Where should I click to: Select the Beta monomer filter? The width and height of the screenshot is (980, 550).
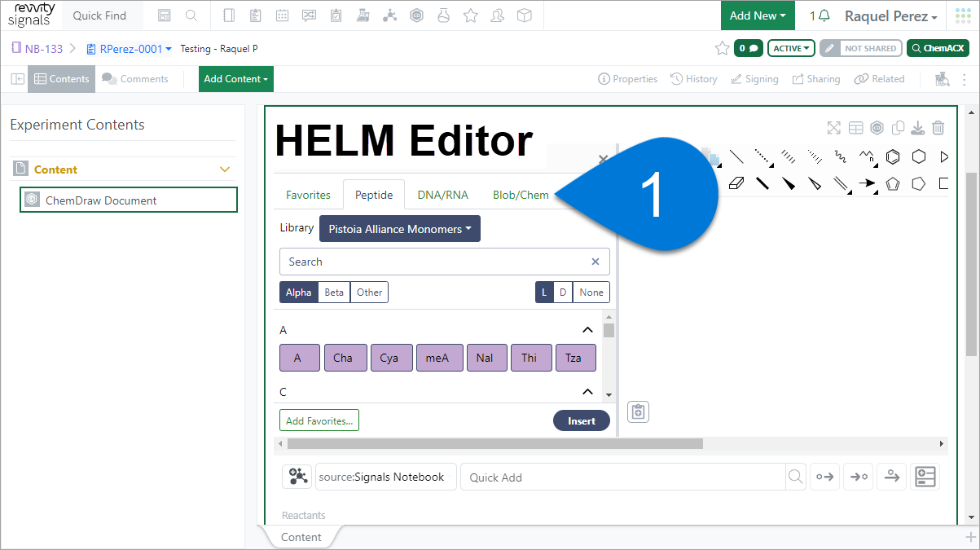(334, 293)
